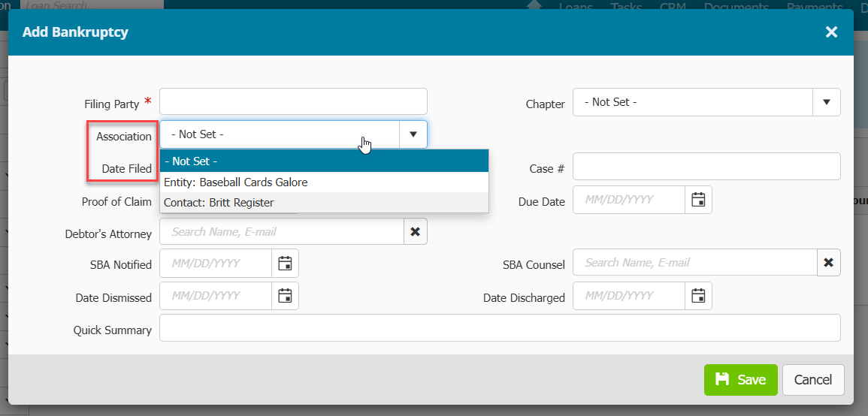
Task: Close the Add Bankruptcy dialog
Action: (x=831, y=32)
